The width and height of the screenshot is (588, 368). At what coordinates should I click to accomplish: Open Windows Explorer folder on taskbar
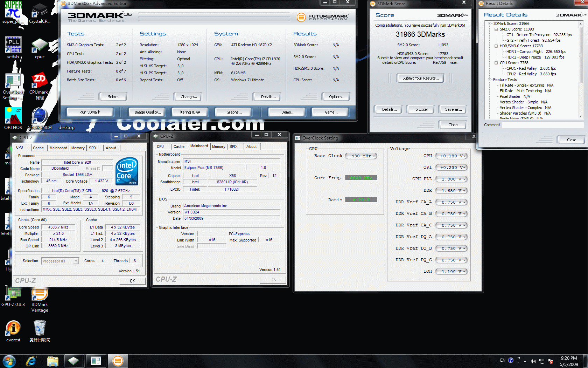pyautogui.click(x=52, y=361)
